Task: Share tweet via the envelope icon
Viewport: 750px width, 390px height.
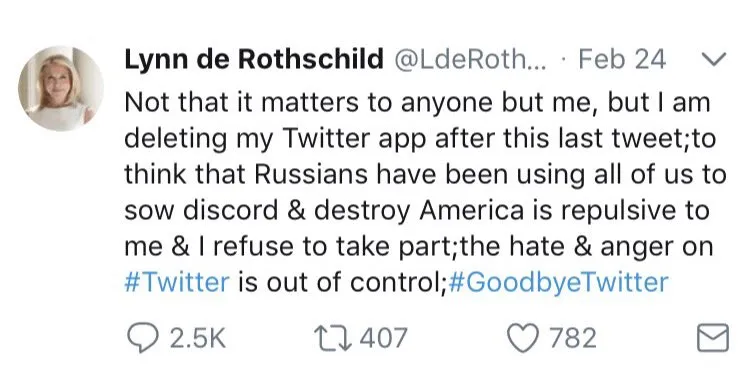Action: [x=713, y=338]
